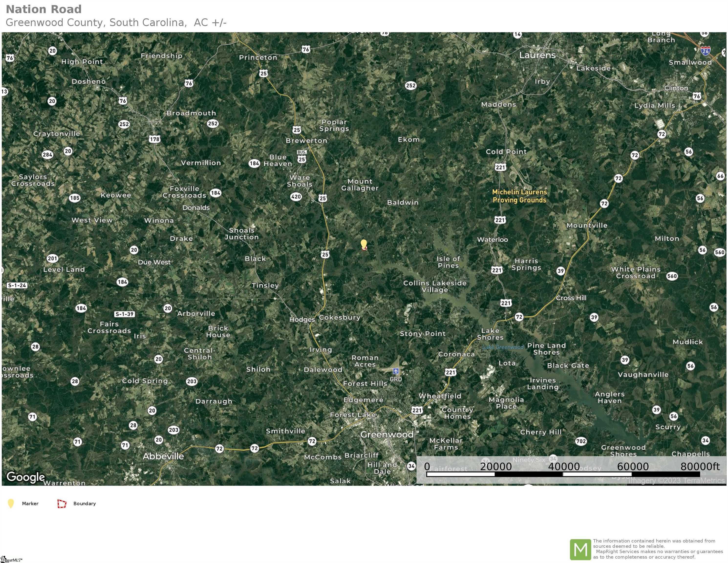Click the route 420 shield near Ware Shoals
Screen dimensions: 728x563
click(296, 197)
